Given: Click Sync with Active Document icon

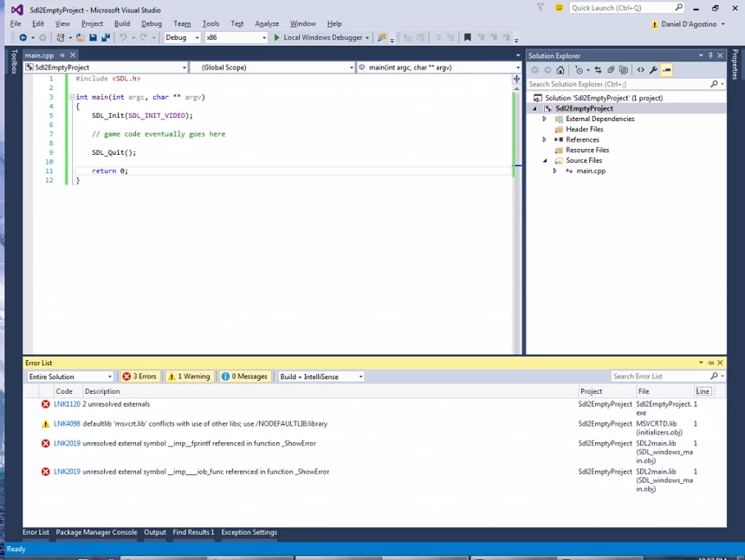Looking at the screenshot, I should click(x=598, y=70).
